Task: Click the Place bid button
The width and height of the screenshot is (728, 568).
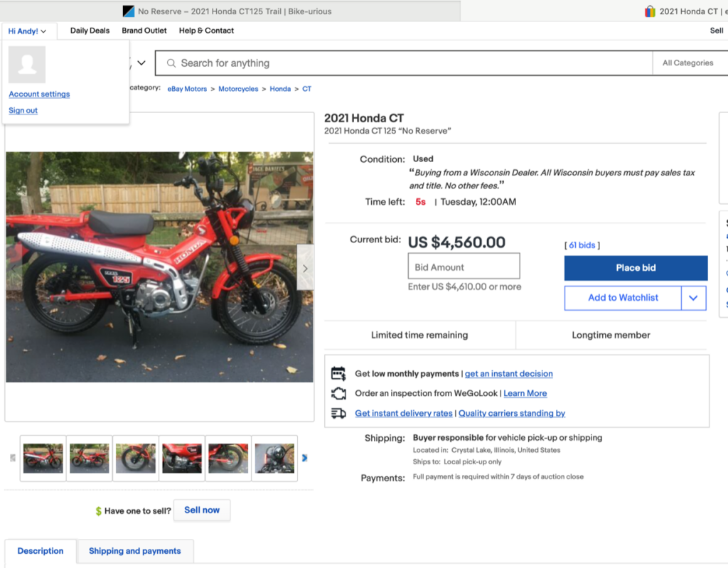Action: tap(636, 268)
